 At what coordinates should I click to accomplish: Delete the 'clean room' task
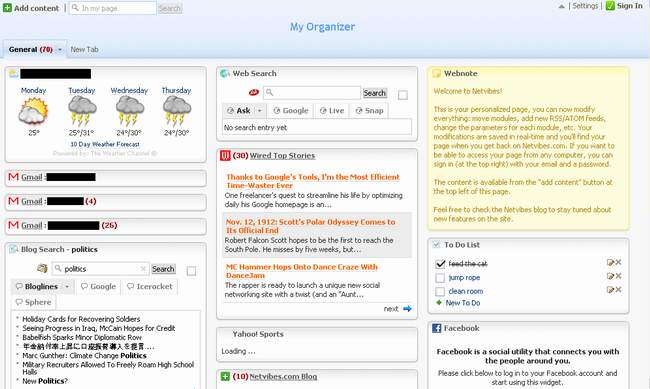point(618,290)
